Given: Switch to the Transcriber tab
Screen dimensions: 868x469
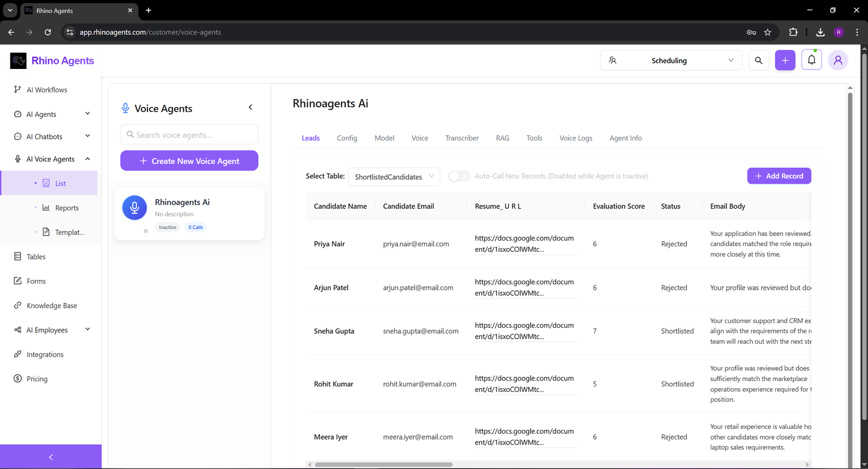Looking at the screenshot, I should click(x=462, y=138).
